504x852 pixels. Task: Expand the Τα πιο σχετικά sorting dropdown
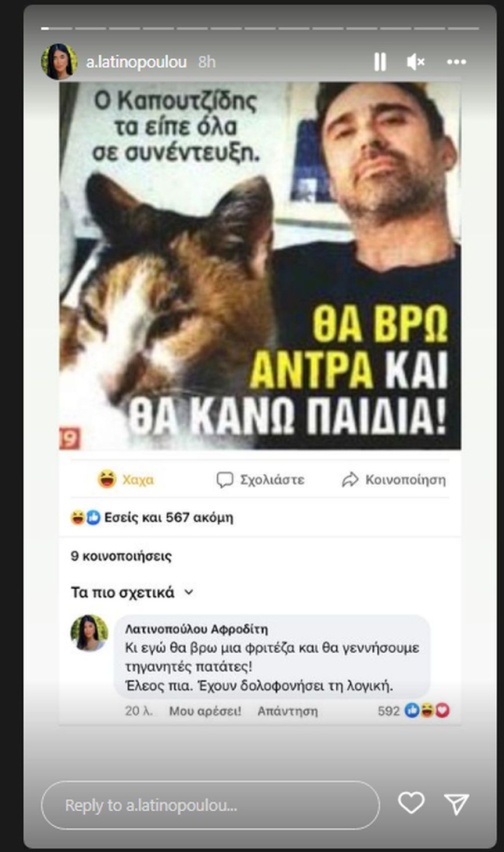(x=132, y=593)
